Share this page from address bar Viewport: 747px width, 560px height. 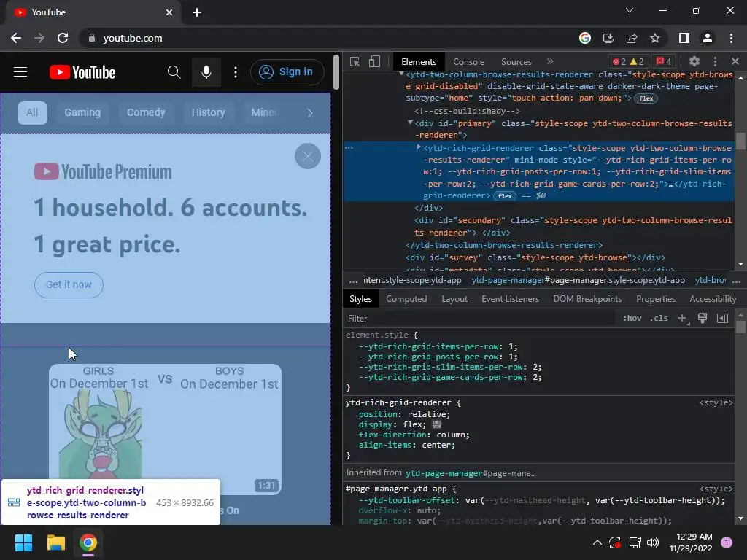pyautogui.click(x=632, y=38)
